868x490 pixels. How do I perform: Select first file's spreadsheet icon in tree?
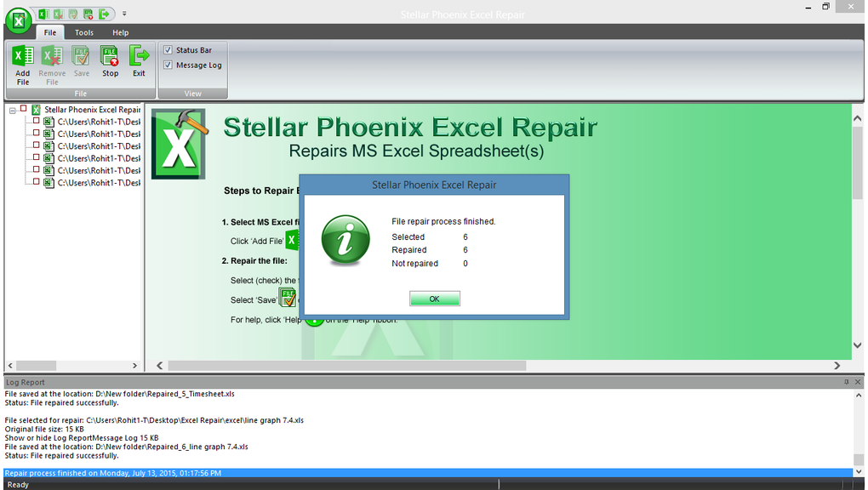(x=49, y=122)
